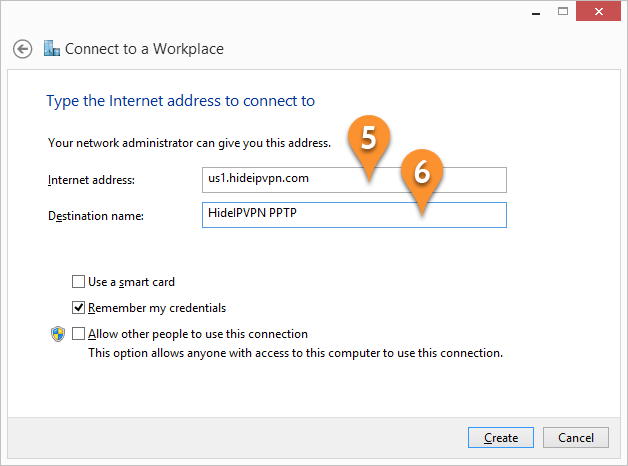Screen dimensions: 628x466
Task: Click 'This option allows anyone with access' text
Action: pyautogui.click(x=295, y=353)
